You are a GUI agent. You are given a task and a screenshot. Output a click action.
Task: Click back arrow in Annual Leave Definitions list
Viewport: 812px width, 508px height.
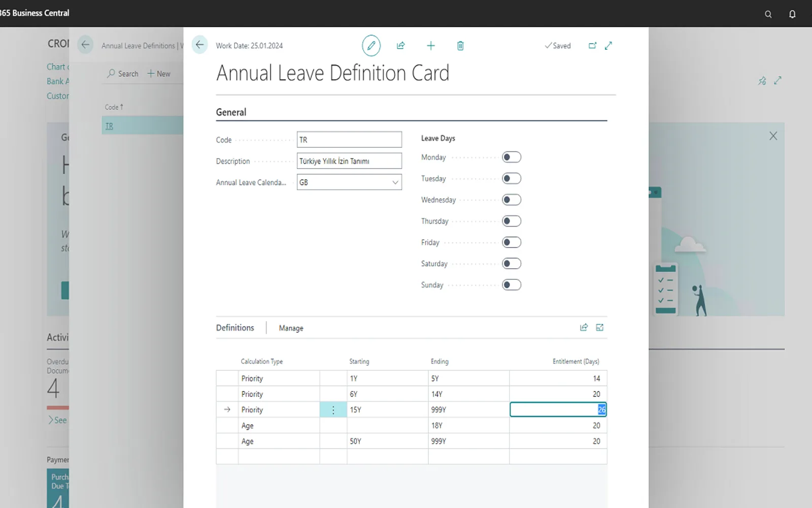(85, 45)
